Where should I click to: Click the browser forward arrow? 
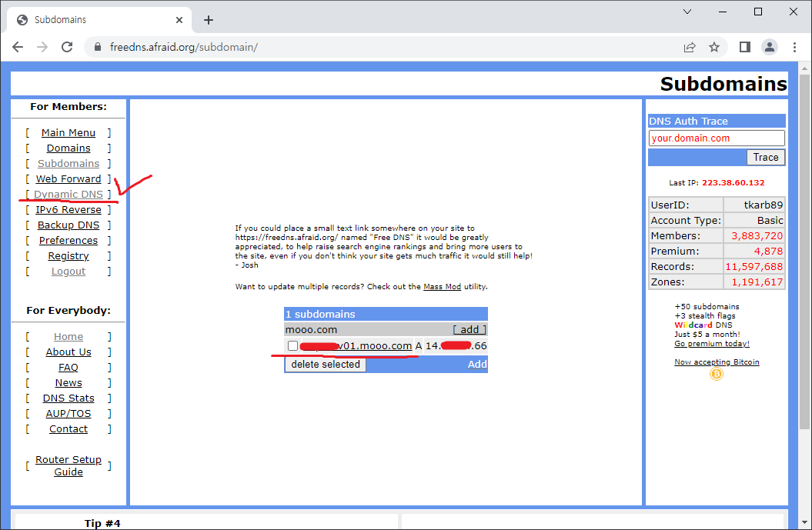click(42, 47)
